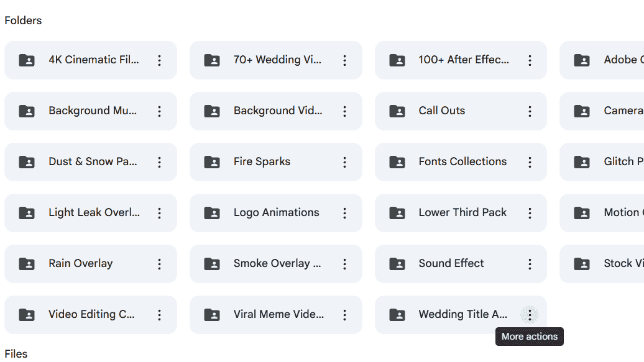Image resolution: width=644 pixels, height=362 pixels.
Task: Click three-dot menu on Call Outs folder
Action: click(x=530, y=111)
